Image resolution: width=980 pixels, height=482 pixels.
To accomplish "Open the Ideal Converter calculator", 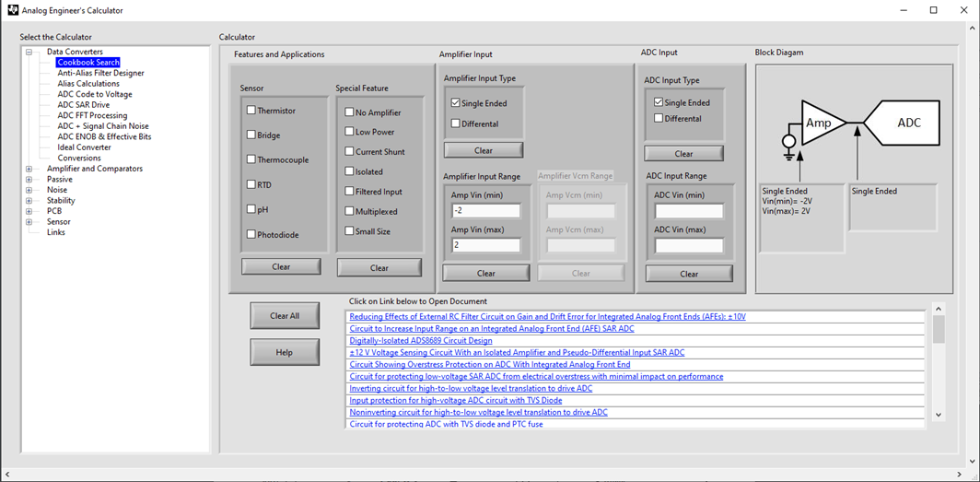I will click(x=85, y=147).
